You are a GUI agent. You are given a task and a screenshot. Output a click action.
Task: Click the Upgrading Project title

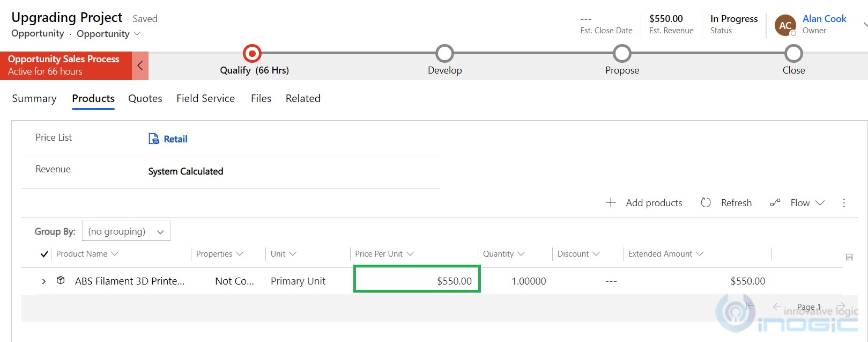click(67, 17)
